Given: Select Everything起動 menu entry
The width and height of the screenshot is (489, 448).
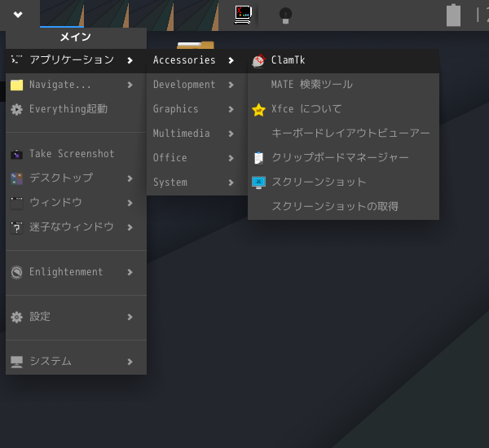Looking at the screenshot, I should (x=76, y=109).
